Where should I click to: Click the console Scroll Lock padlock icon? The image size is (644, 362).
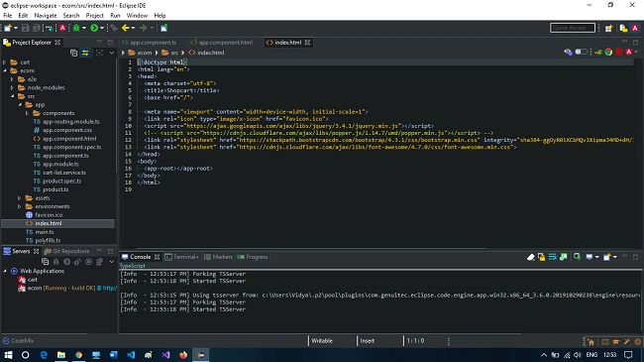click(x=541, y=257)
